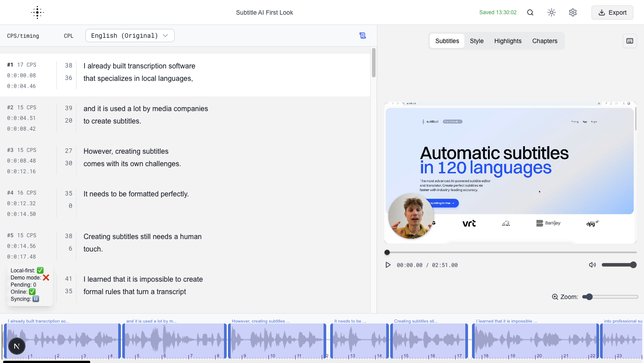Toggle Demo mode in the status overlay

coord(46,277)
